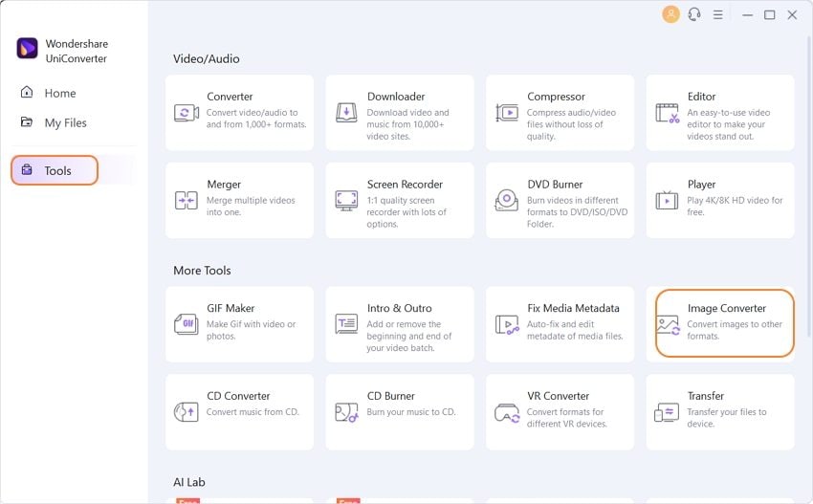
Task: Click the GIF Maker icon
Action: click(x=187, y=324)
